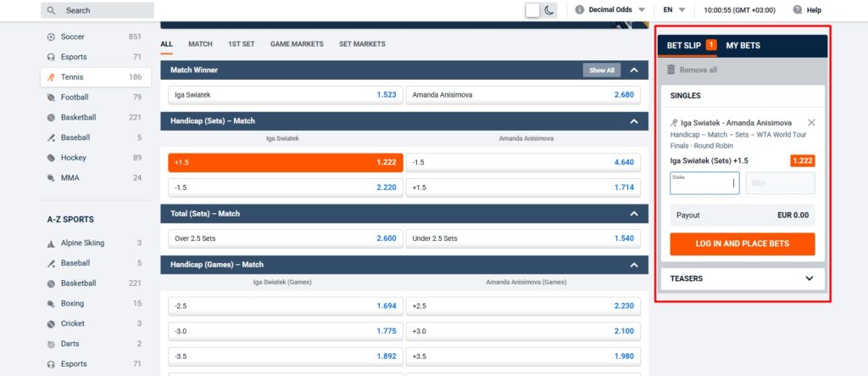Click the Soccer ball icon in sidebar
The image size is (868, 376).
click(x=52, y=37)
